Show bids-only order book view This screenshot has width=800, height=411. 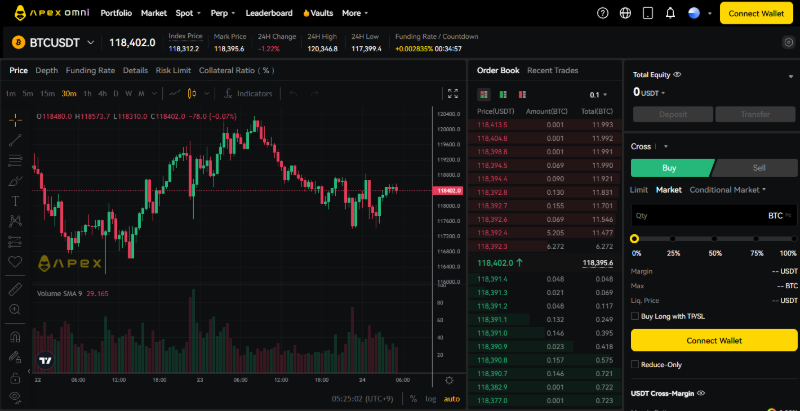pyautogui.click(x=503, y=94)
